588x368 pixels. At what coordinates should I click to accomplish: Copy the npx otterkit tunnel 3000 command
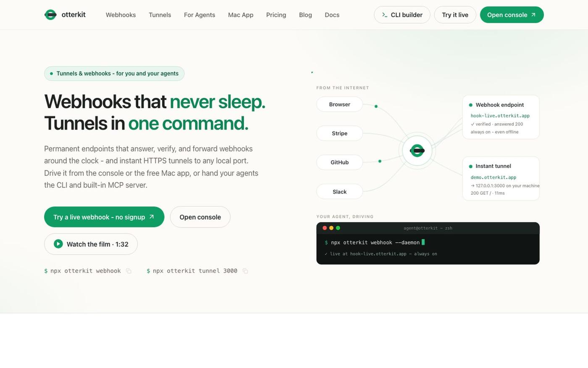coord(245,271)
